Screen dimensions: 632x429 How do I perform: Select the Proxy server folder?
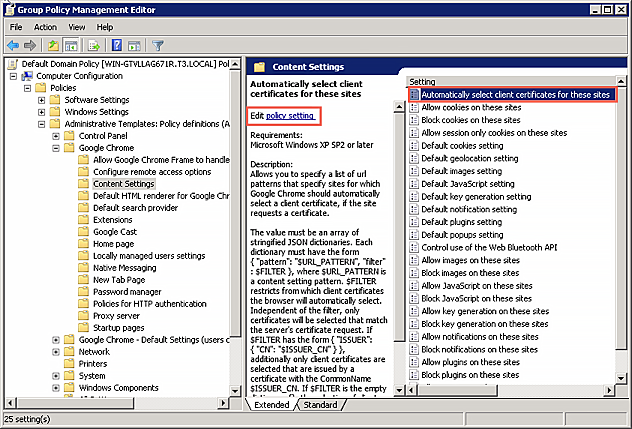coord(119,316)
